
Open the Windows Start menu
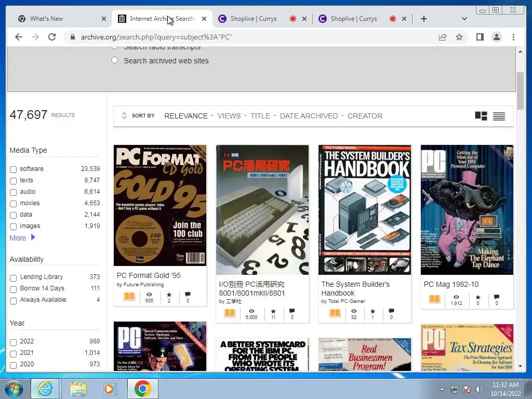[x=14, y=389]
